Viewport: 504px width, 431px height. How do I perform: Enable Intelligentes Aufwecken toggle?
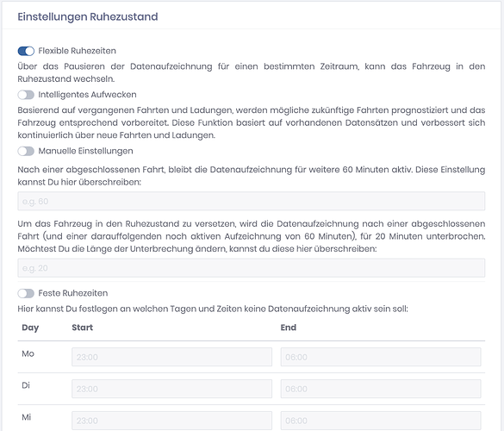click(x=26, y=95)
